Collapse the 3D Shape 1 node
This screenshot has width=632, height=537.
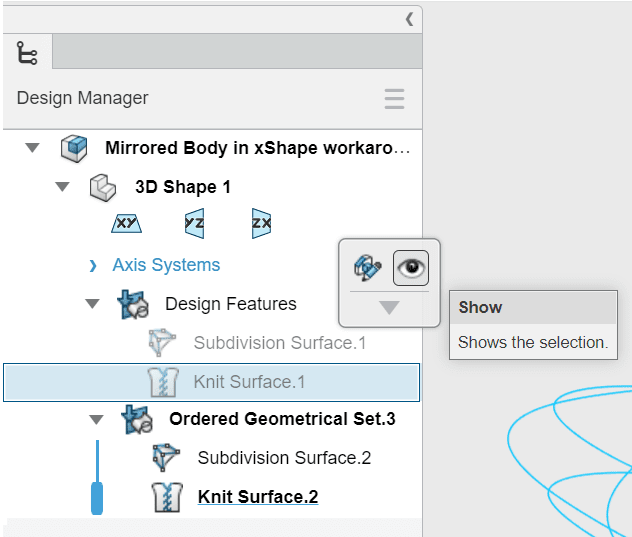pos(62,187)
